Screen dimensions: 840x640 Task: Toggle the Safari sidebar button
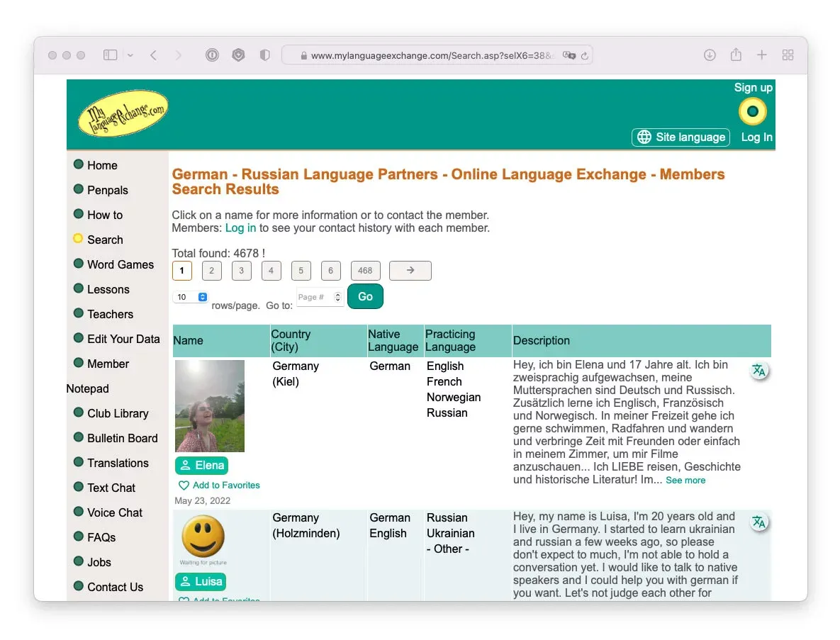110,55
